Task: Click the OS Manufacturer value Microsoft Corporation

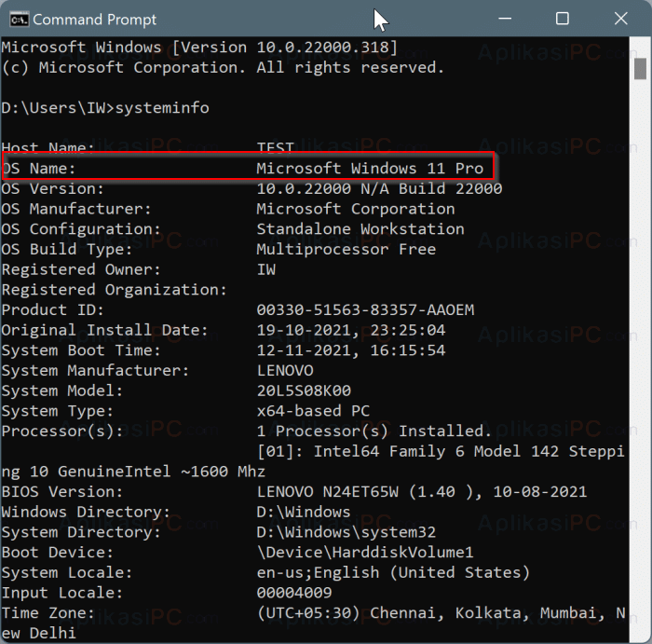Action: coord(356,209)
